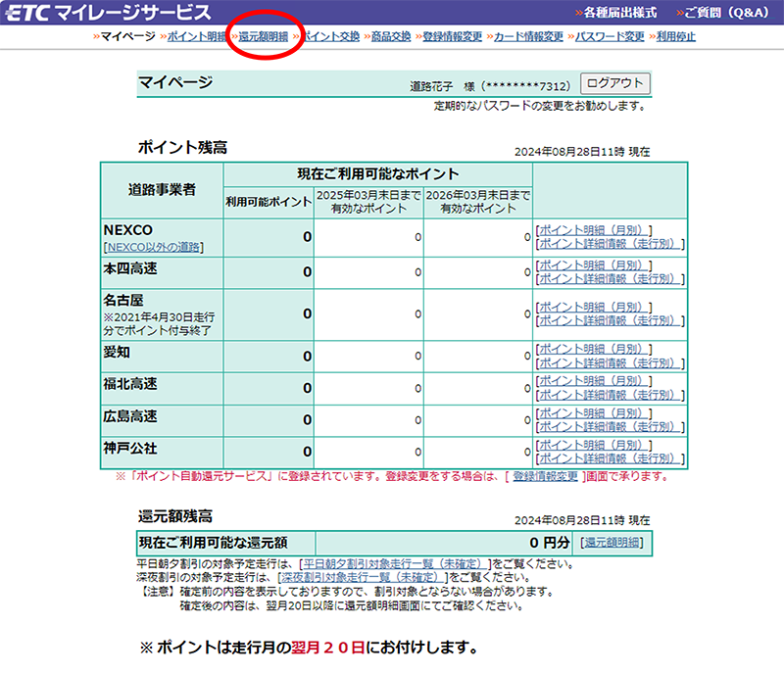Click the 0 円分 balance value
This screenshot has height=673, width=784.
549,543
